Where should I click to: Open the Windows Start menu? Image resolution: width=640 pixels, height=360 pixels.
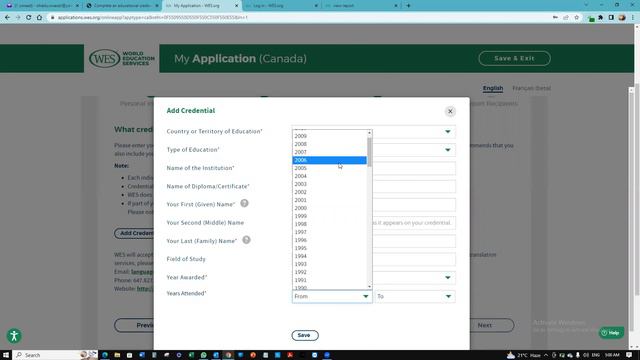[6, 355]
